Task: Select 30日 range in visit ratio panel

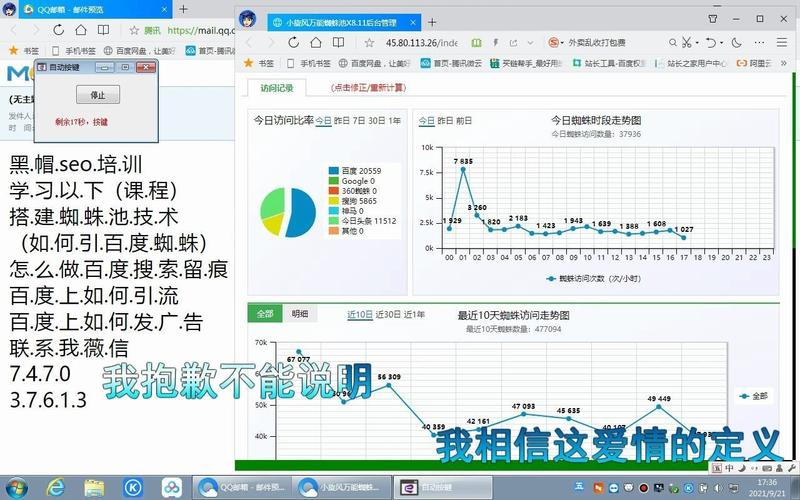Action: [x=377, y=121]
